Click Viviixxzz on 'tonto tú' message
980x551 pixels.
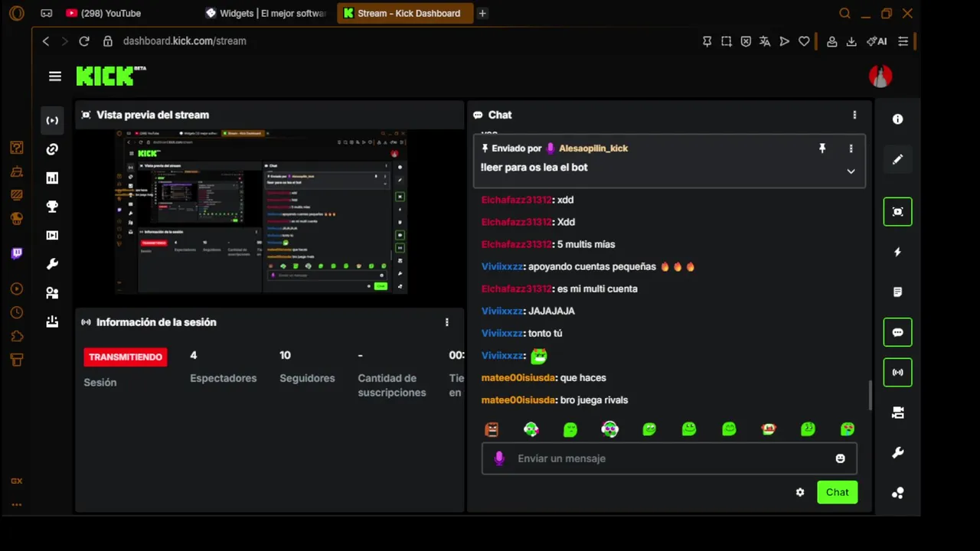click(502, 333)
